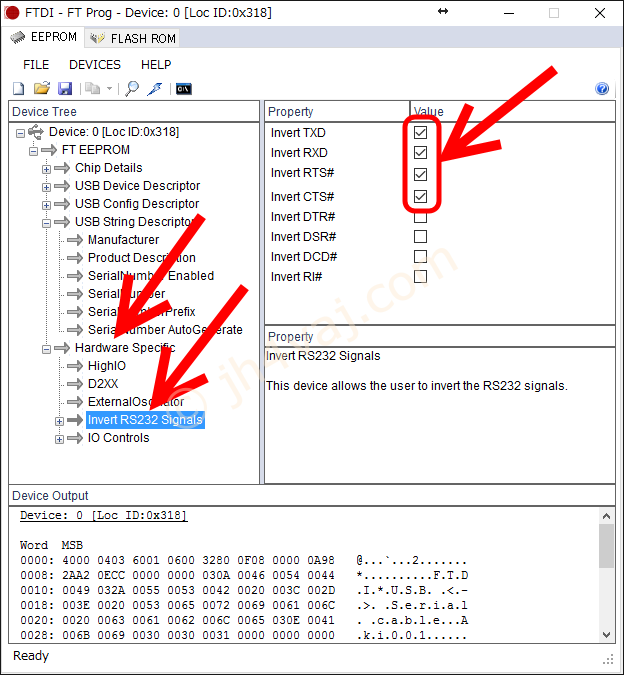Enable the Invert DTR# checkbox
624x675 pixels.
point(420,217)
